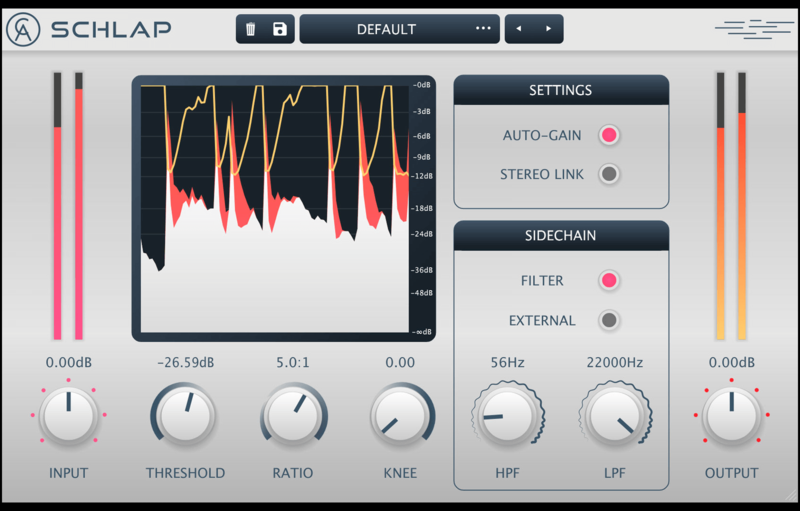Click the STEREO LINK label

coord(541,174)
